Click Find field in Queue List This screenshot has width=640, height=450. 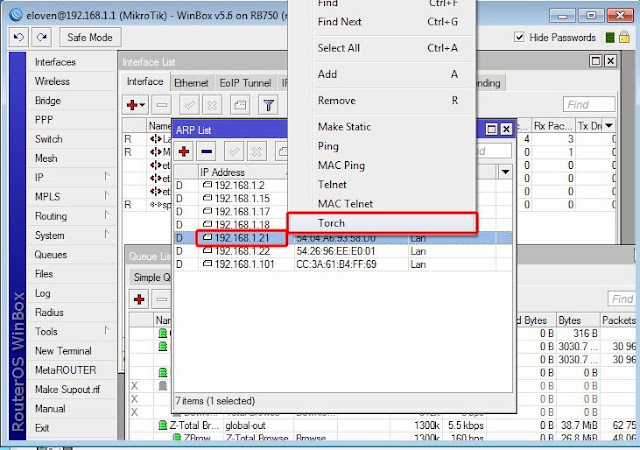point(622,299)
